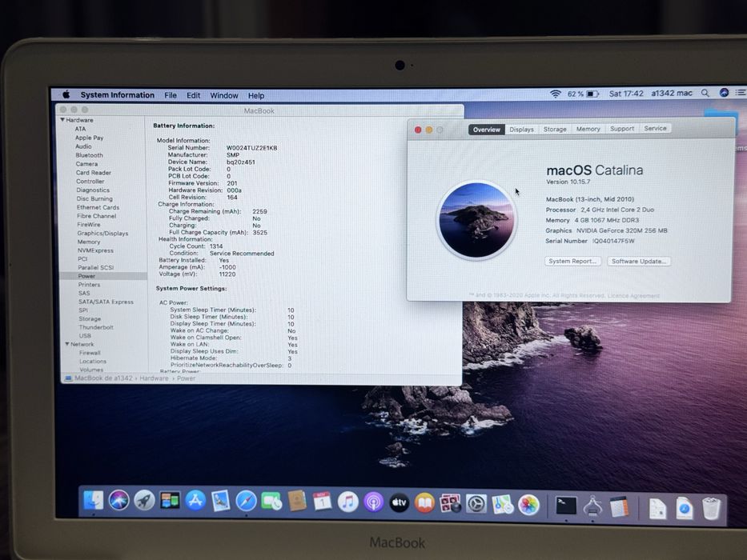This screenshot has width=747, height=560.
Task: Launch Safari from the Dock
Action: 246,502
